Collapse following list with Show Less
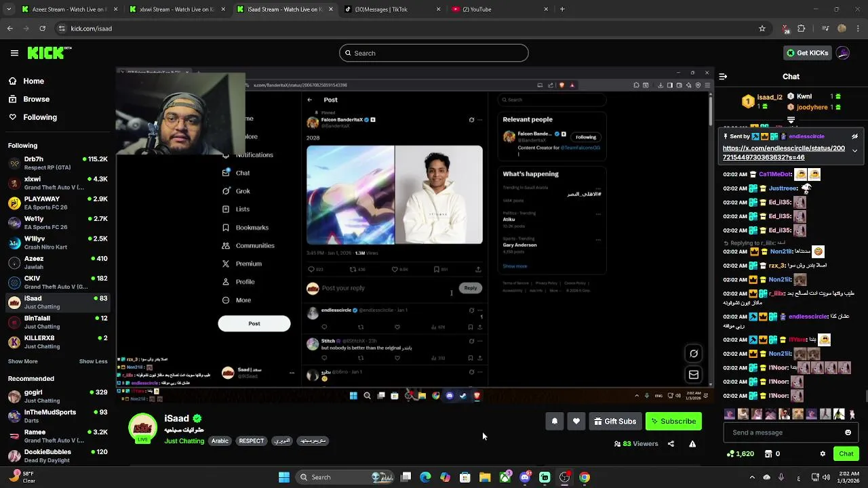This screenshot has height=488, width=868. pyautogui.click(x=93, y=361)
